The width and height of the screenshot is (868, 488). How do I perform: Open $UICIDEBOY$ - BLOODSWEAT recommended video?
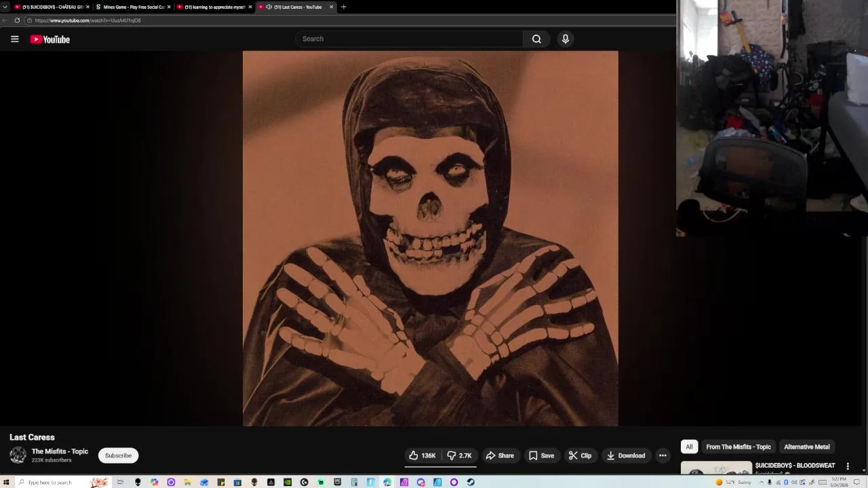795,466
